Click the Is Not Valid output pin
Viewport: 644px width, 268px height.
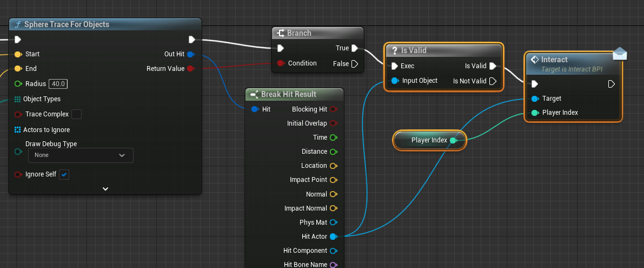[x=493, y=81]
